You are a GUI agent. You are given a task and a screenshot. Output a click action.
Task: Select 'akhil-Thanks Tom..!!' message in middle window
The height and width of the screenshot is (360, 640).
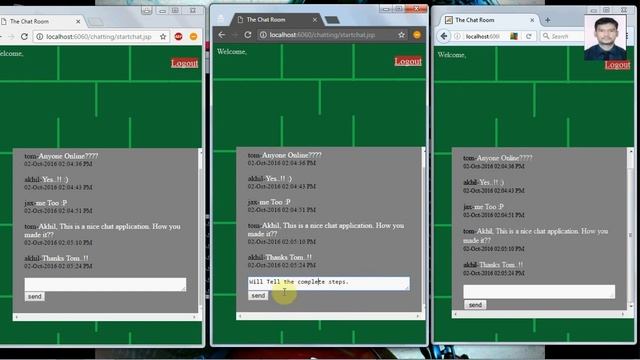click(280, 257)
